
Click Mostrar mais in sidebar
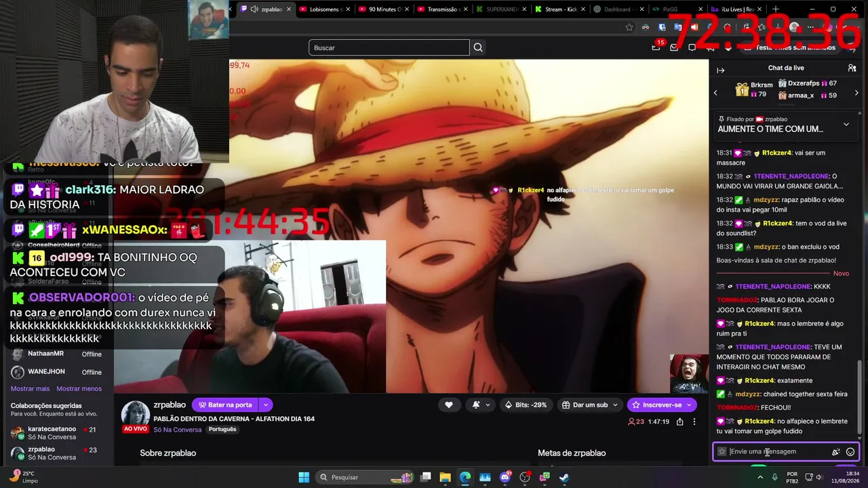click(30, 388)
